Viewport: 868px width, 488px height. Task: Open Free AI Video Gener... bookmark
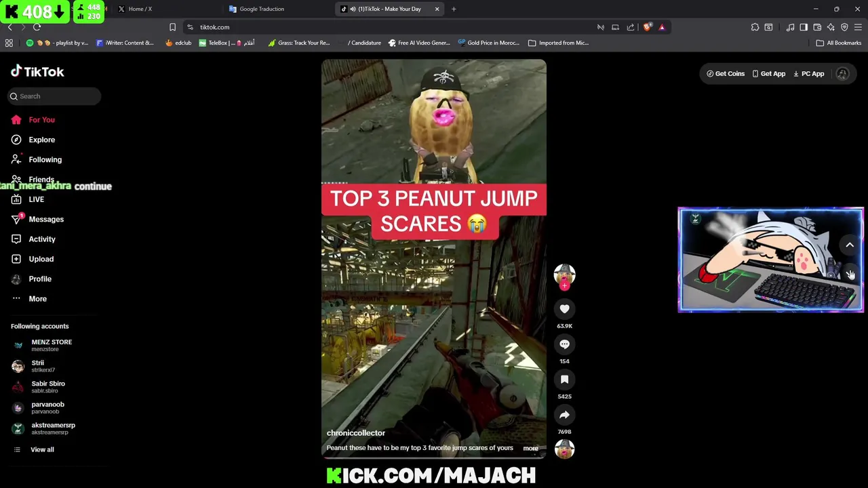[x=419, y=43]
